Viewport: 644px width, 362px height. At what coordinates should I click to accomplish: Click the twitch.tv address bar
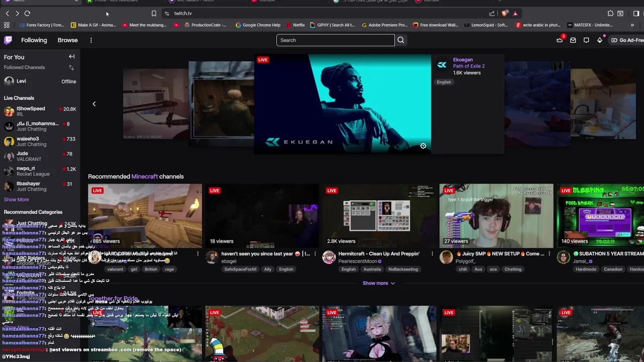(x=327, y=14)
